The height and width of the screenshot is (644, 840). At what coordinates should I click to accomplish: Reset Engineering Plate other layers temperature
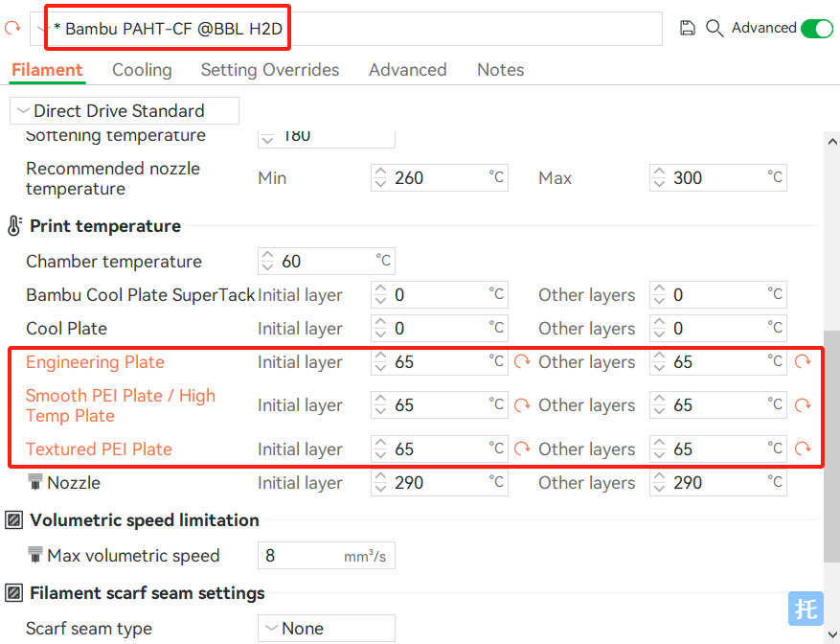802,362
